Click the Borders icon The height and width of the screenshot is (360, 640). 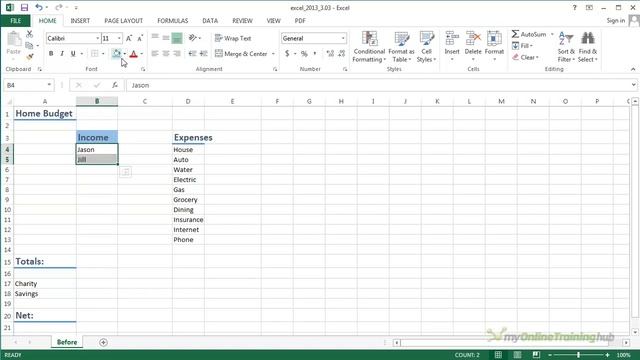pyautogui.click(x=94, y=53)
